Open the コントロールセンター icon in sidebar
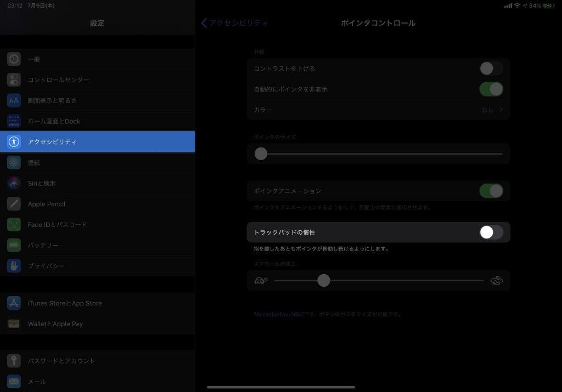Image resolution: width=562 pixels, height=392 pixels. tap(14, 80)
